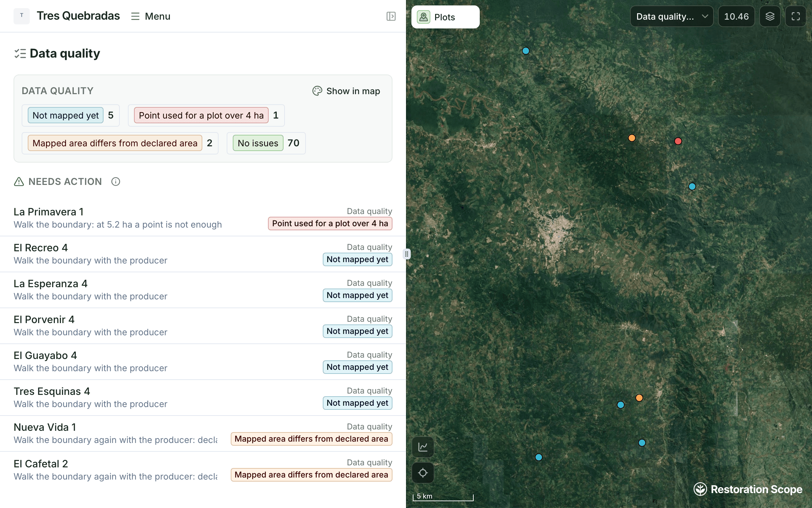Click the Plots button on map
The image size is (812, 508).
click(445, 17)
